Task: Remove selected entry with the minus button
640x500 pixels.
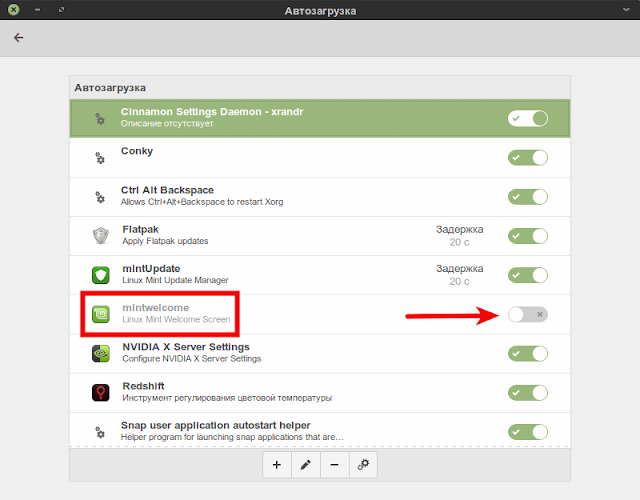Action: 334,464
